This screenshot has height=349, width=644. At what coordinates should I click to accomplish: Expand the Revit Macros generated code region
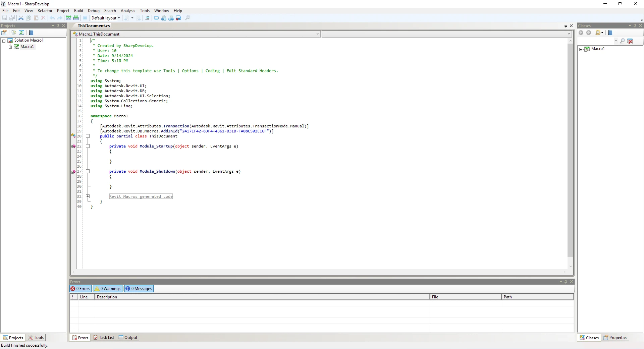[88, 196]
